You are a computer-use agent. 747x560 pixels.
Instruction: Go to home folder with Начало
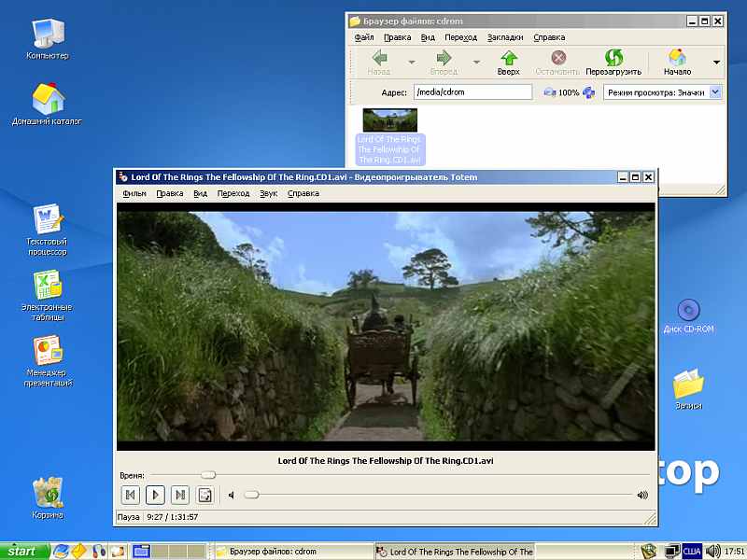(x=678, y=63)
